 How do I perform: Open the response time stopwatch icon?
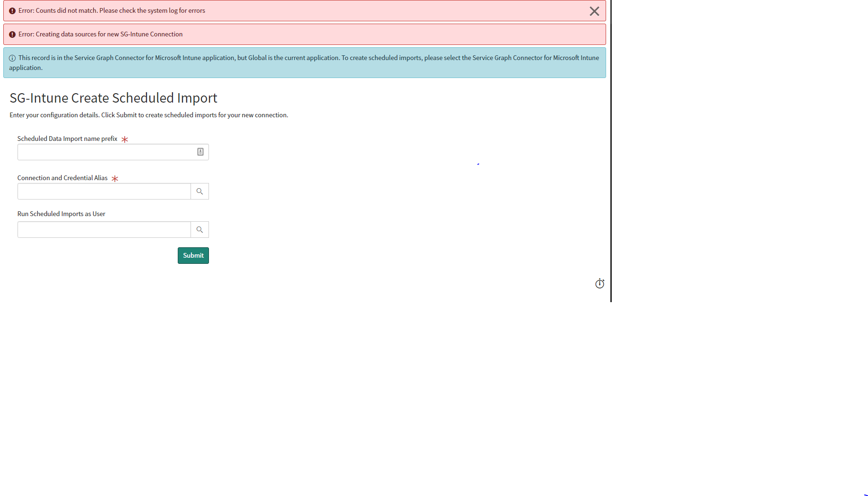click(599, 284)
